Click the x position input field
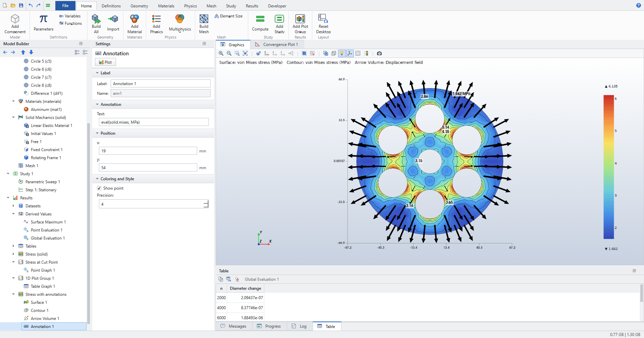644x338 pixels. coord(148,151)
